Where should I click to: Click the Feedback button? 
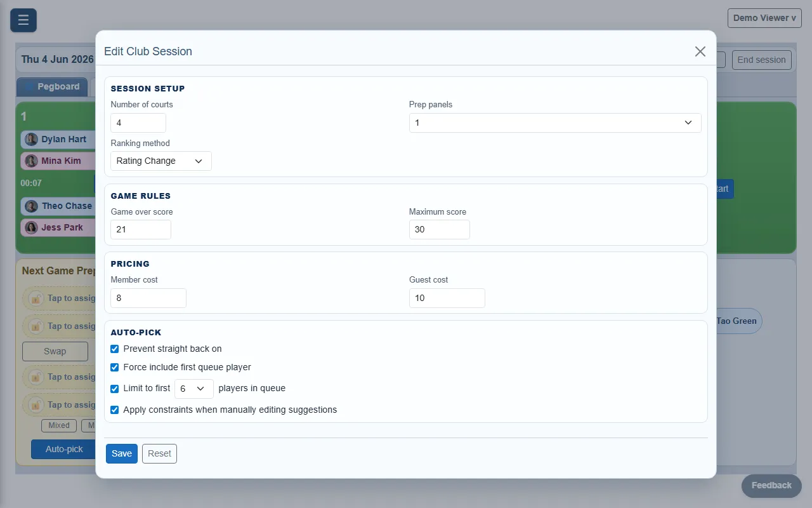771,486
